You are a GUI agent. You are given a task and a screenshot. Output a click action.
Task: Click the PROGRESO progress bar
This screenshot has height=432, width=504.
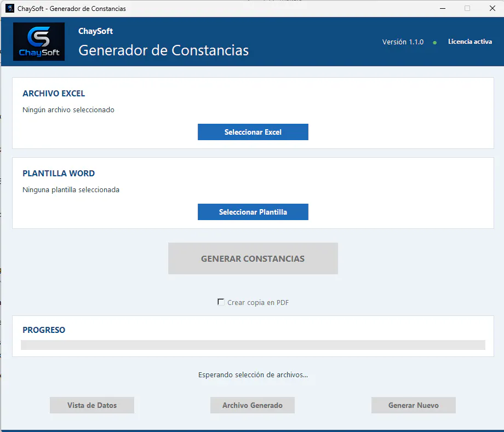pyautogui.click(x=253, y=345)
